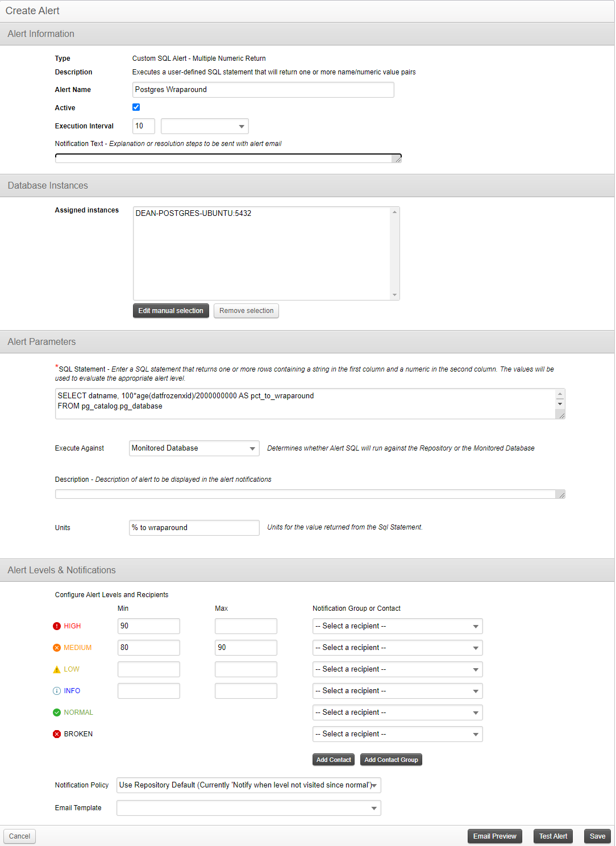Click the MEDIUM Min value field
This screenshot has height=846, width=616.
(149, 648)
